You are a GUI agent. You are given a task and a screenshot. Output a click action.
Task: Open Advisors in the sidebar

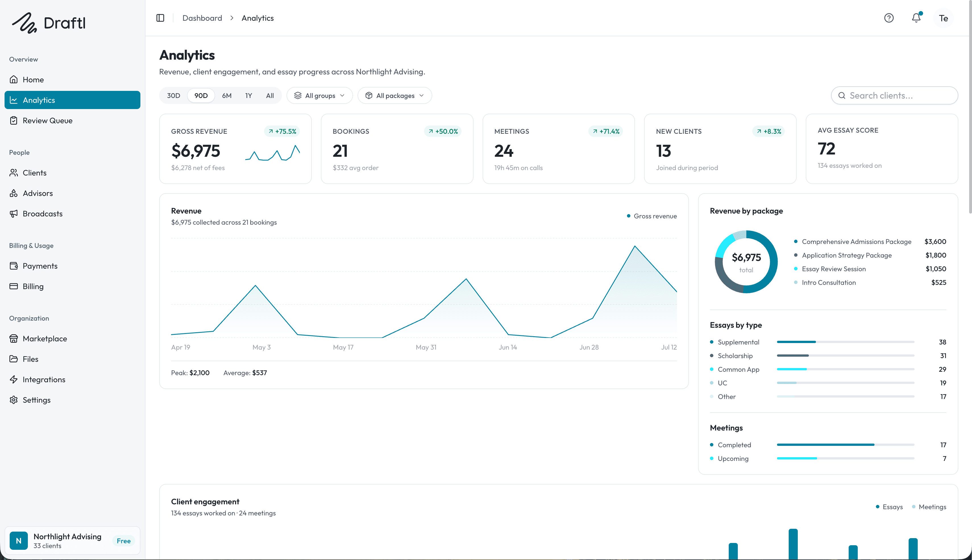tap(72, 193)
